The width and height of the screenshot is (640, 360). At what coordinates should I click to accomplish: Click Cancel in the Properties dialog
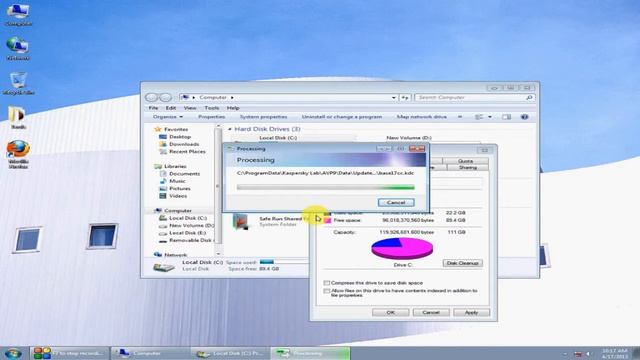tap(431, 312)
